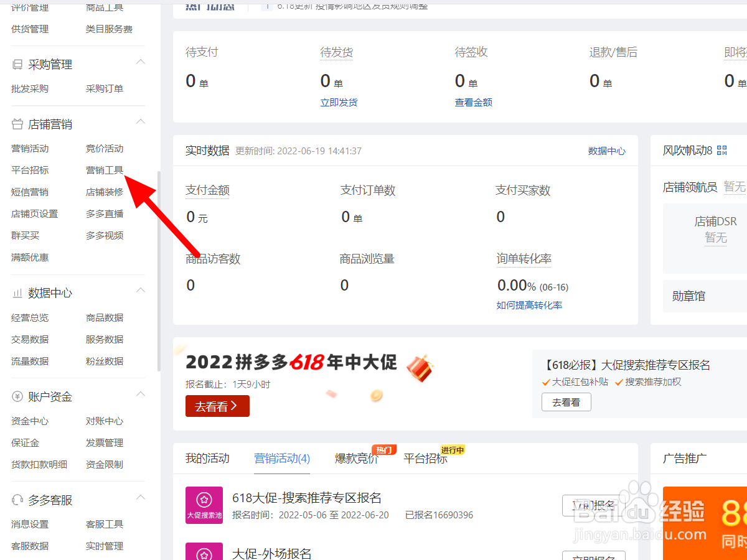Open 满额优惠 in sidebar
This screenshot has height=560, width=747.
coord(30,258)
